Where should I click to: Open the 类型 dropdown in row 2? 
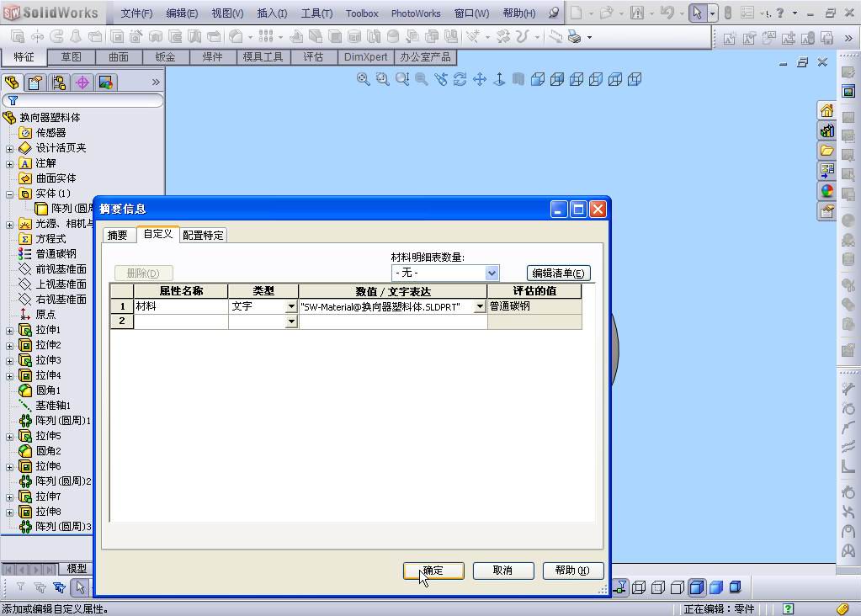pyautogui.click(x=291, y=321)
